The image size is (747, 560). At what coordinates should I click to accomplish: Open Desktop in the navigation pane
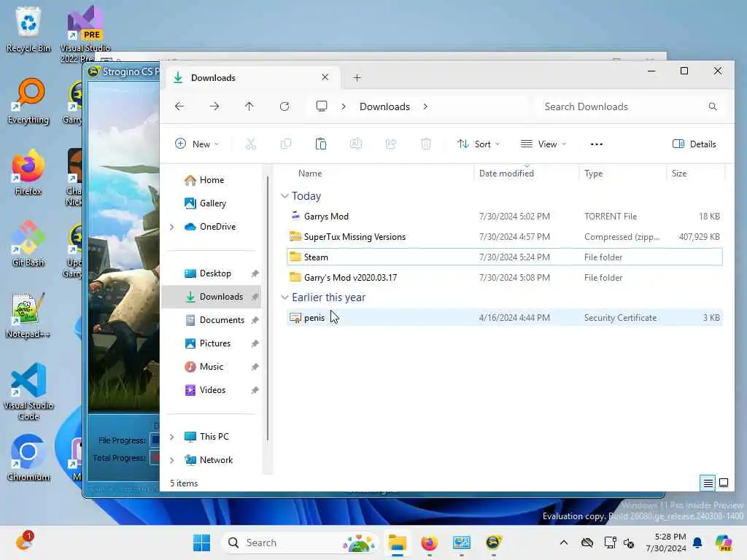click(212, 273)
